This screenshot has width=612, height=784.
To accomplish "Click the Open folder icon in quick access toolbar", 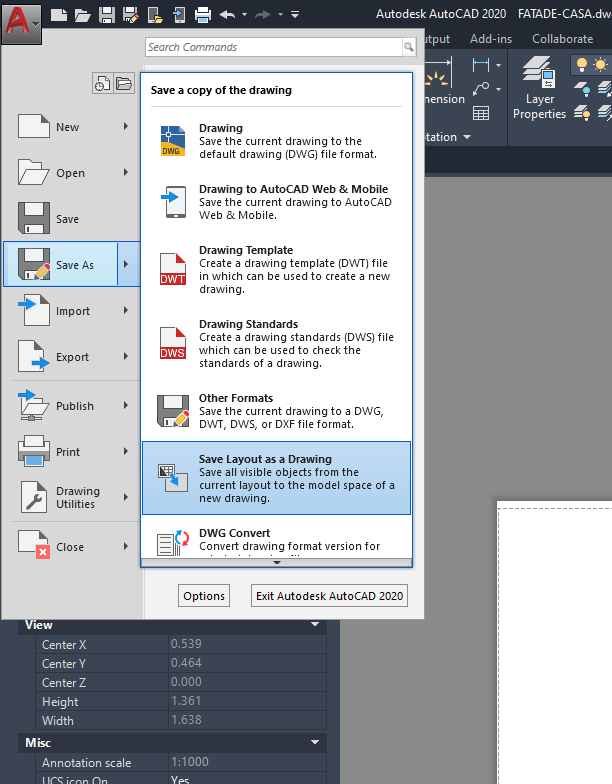I will pyautogui.click(x=82, y=15).
